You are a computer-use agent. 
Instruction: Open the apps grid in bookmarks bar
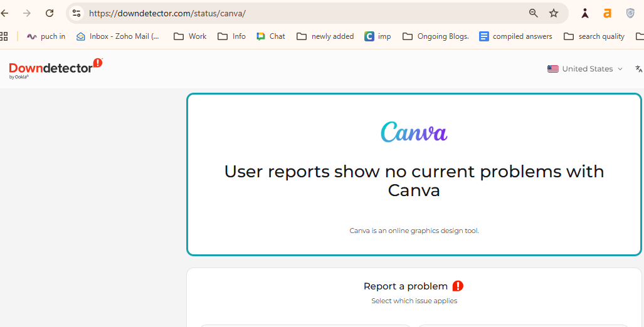coord(4,36)
